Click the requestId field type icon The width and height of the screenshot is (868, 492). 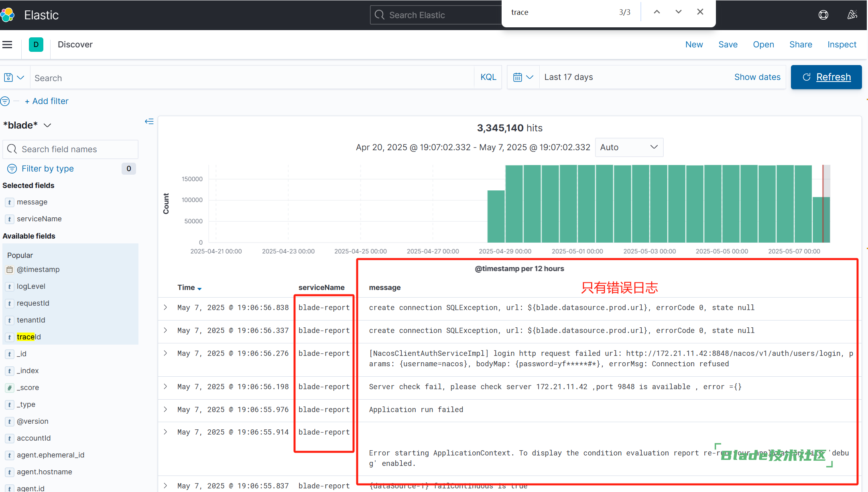click(x=10, y=303)
